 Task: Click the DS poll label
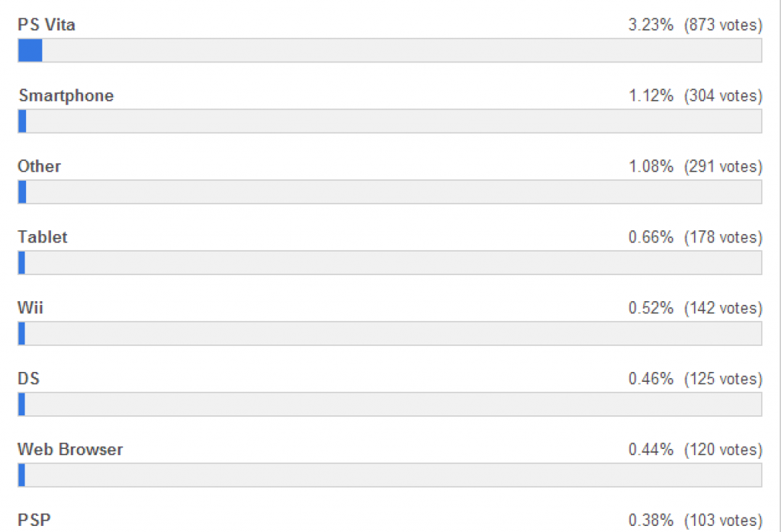coord(29,379)
